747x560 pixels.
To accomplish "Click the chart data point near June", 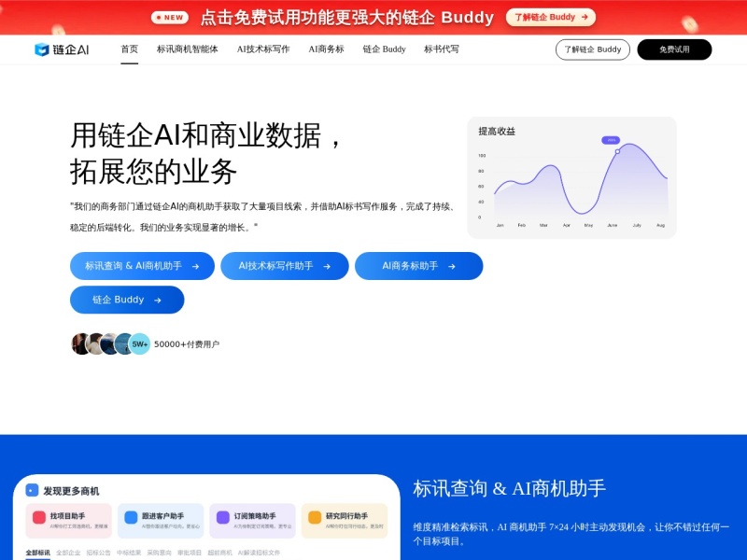I will (617, 151).
